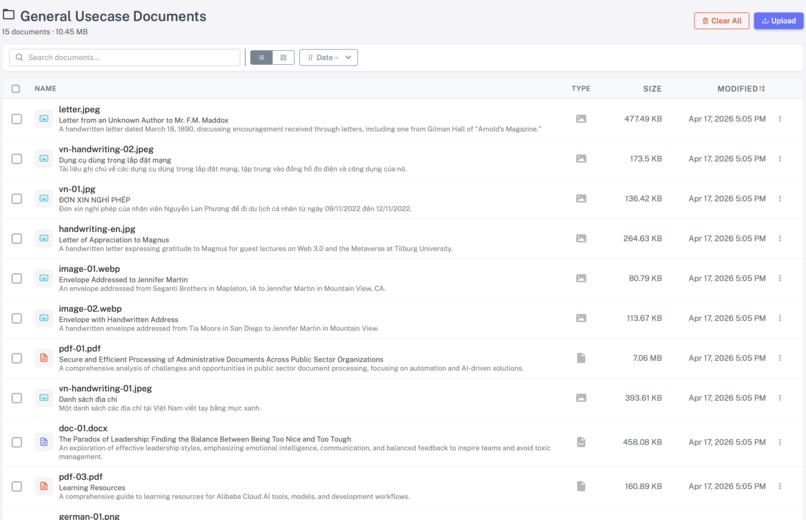The width and height of the screenshot is (806, 520).
Task: Click the german-01.png file name
Action: click(x=89, y=516)
